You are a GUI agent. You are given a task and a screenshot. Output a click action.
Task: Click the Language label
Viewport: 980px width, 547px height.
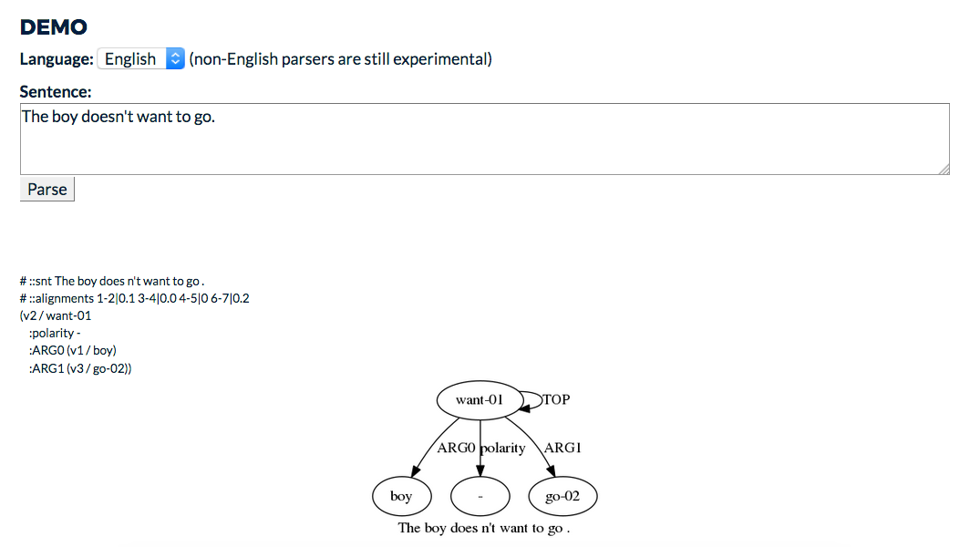click(x=57, y=58)
